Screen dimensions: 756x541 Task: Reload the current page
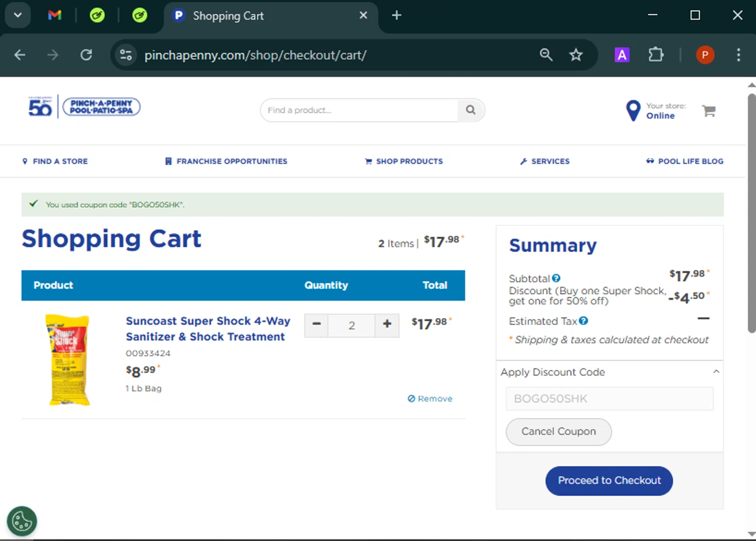(x=86, y=54)
